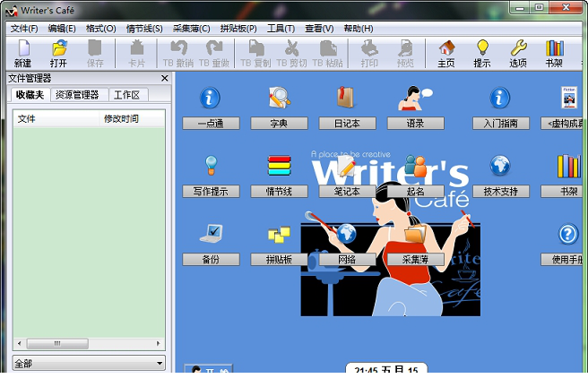Screen dimensions: 588x387
Task: Open the 编辑(E) menu
Action: point(62,29)
